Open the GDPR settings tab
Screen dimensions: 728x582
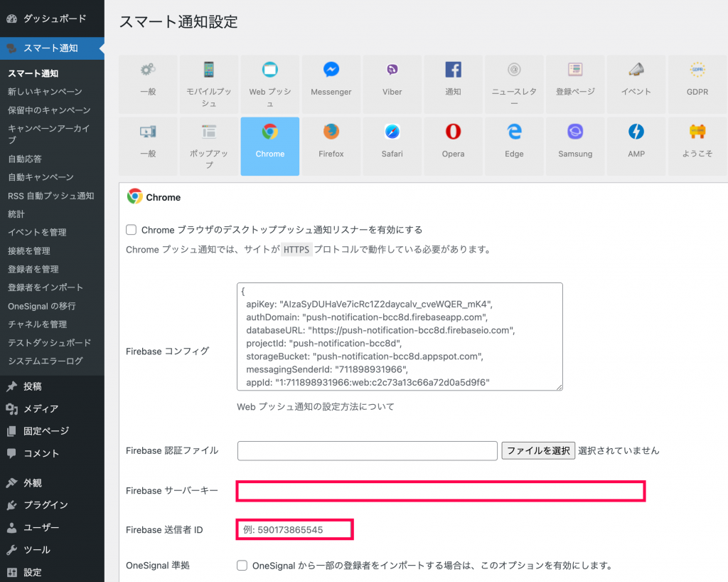[697, 85]
